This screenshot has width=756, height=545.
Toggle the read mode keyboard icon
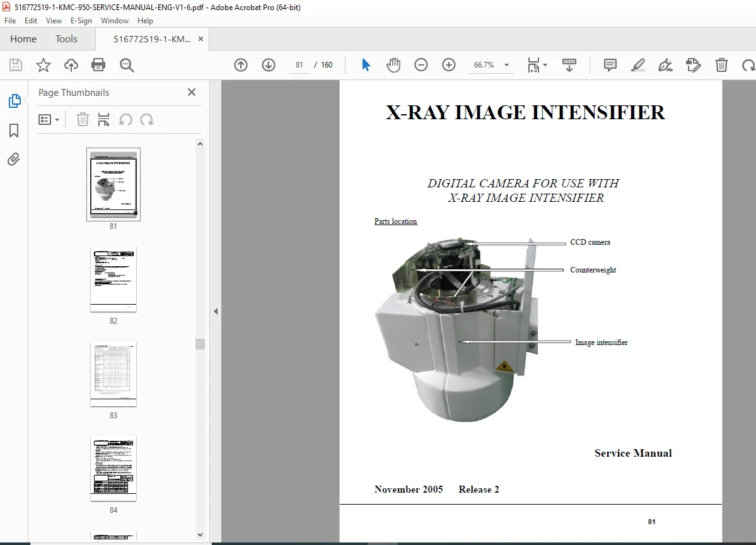(x=569, y=65)
